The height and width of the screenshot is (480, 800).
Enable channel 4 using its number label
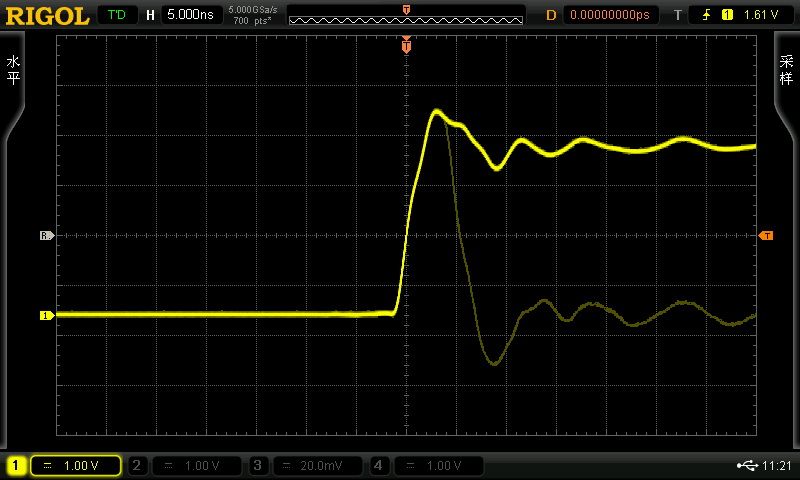point(379,466)
